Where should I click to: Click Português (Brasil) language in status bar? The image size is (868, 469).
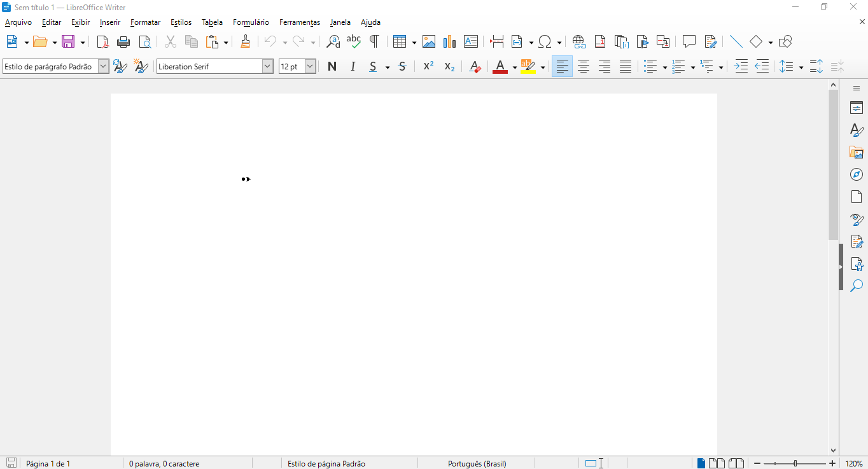point(477,464)
